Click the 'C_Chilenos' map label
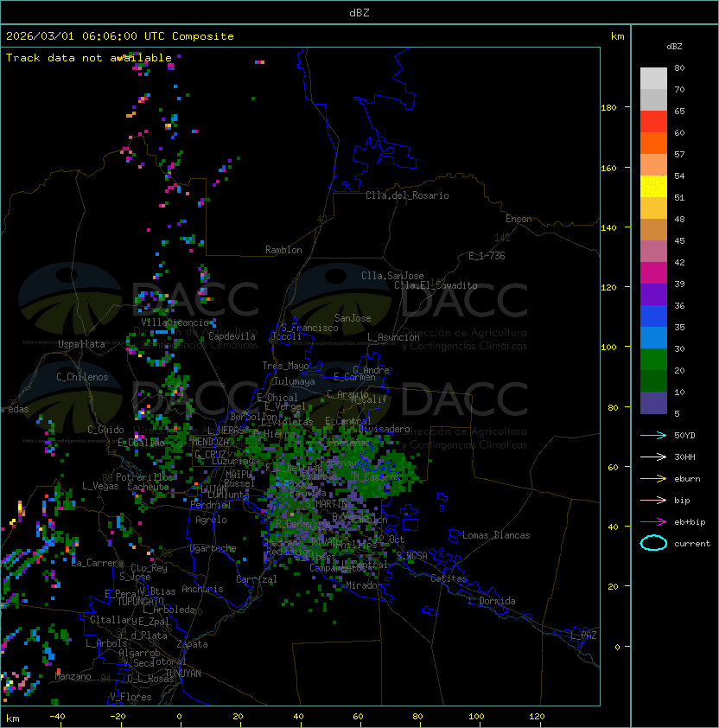The width and height of the screenshot is (719, 728). pyautogui.click(x=82, y=377)
